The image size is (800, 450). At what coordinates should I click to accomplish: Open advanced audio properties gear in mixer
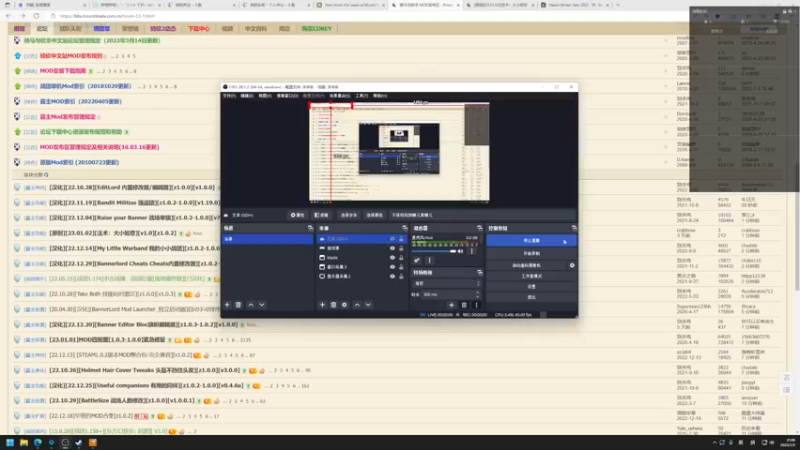pyautogui.click(x=417, y=260)
